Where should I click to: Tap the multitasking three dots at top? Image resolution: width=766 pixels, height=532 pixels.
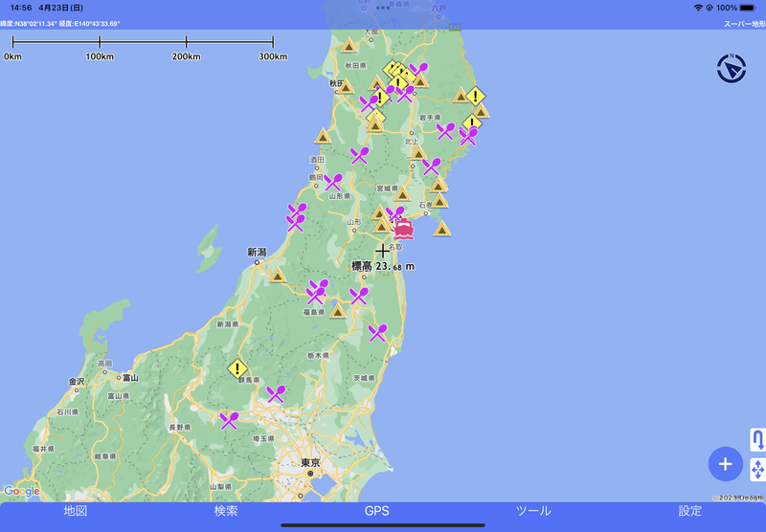tap(383, 8)
